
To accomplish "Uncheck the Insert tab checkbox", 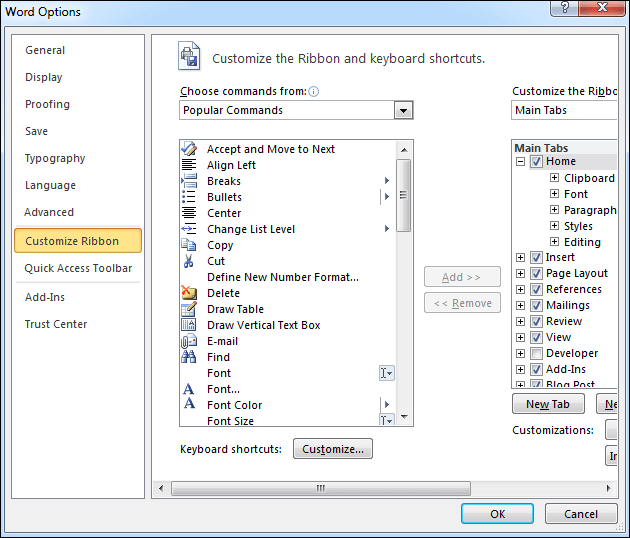I will [x=536, y=257].
